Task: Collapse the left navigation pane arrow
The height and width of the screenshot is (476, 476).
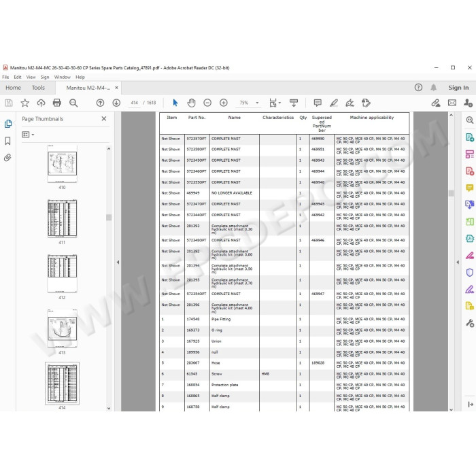Action: pyautogui.click(x=118, y=262)
